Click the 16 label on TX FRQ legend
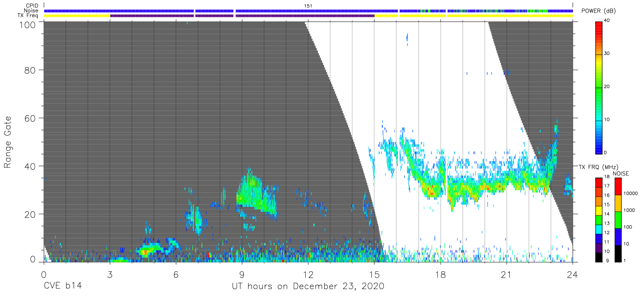This screenshot has height=297, width=644. coord(607,195)
